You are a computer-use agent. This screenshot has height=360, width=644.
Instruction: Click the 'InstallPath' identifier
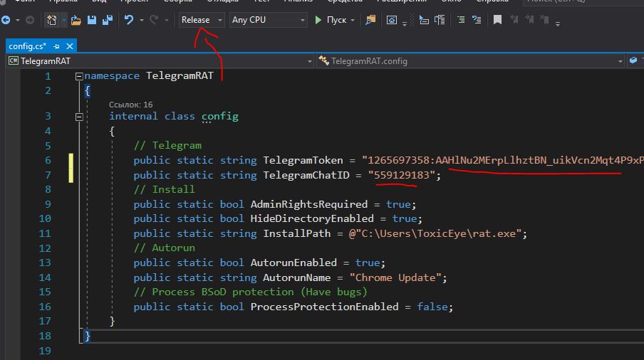[x=296, y=233]
